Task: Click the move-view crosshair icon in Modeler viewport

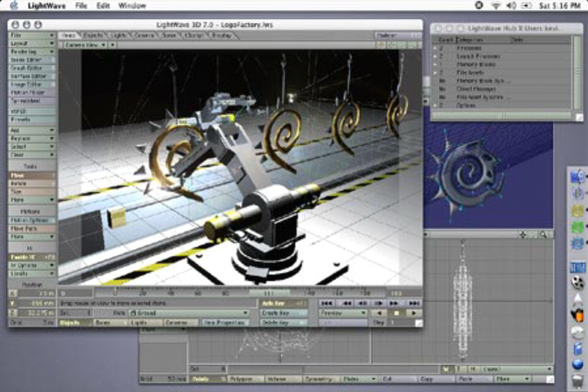Action: click(523, 235)
